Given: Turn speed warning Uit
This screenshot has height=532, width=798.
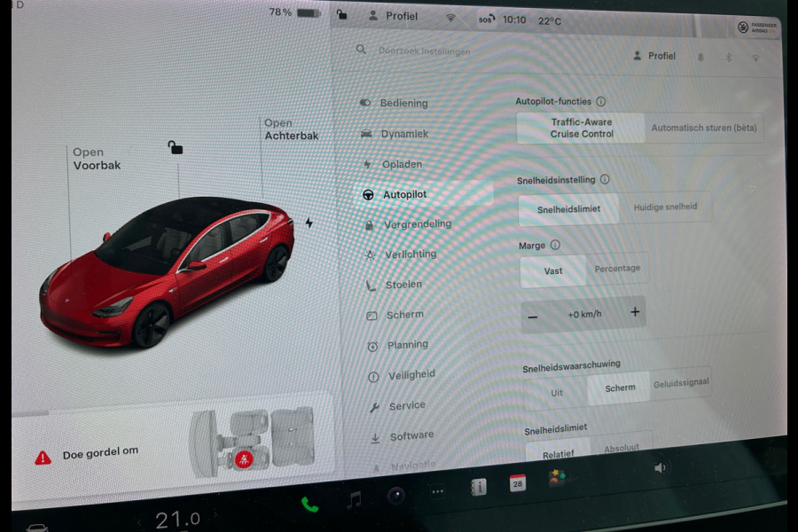Looking at the screenshot, I should coord(556,393).
